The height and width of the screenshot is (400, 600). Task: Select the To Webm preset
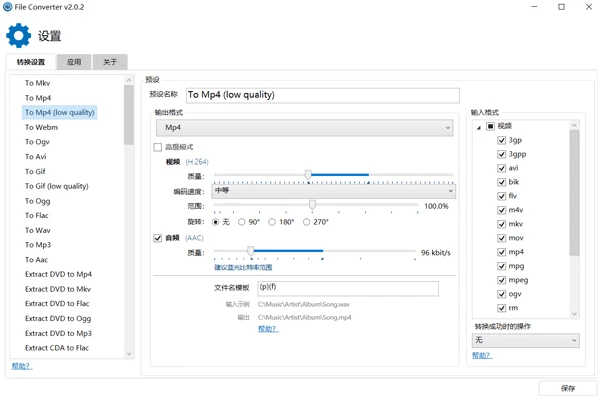(41, 127)
